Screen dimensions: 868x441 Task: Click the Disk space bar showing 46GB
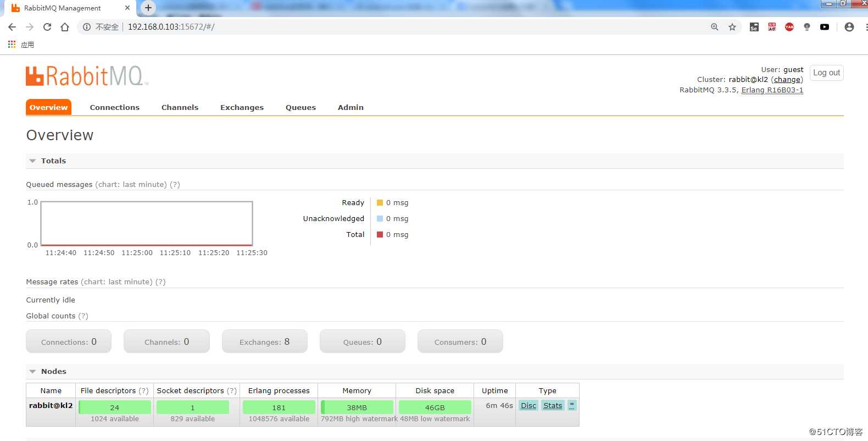(435, 407)
